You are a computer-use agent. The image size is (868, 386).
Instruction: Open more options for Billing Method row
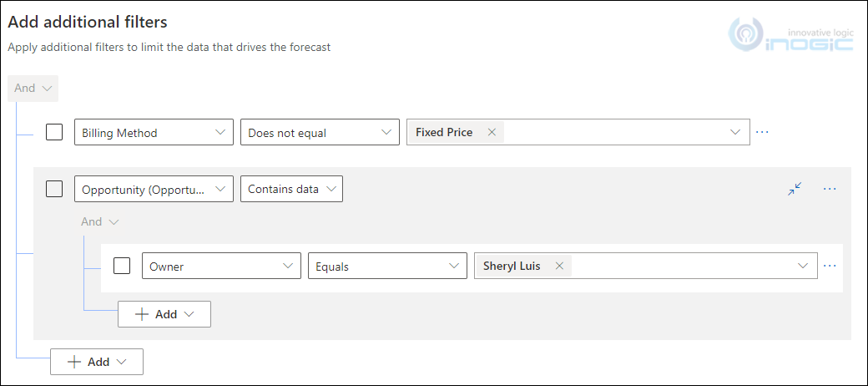pos(762,132)
